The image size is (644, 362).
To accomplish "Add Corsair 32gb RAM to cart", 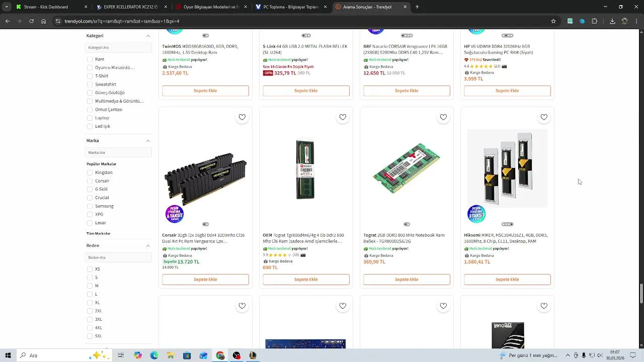I will tap(205, 280).
